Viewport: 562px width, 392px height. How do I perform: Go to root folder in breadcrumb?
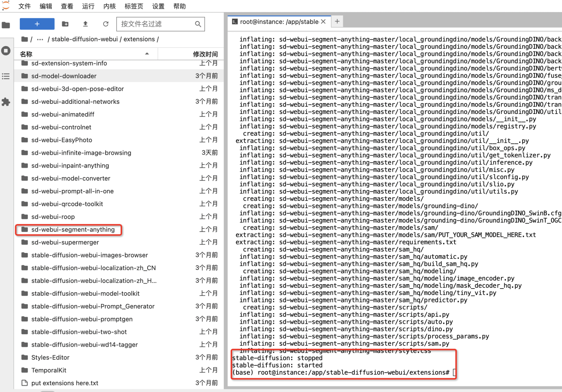25,39
